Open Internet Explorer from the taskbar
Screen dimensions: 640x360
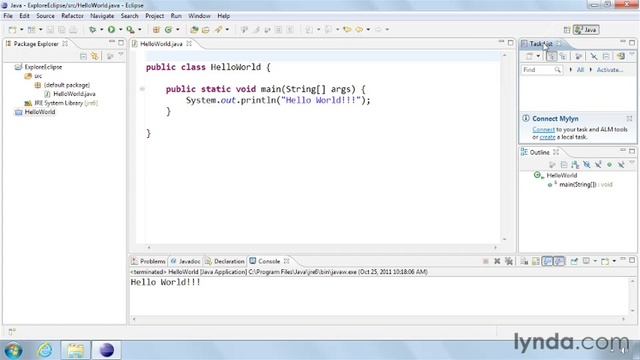[x=44, y=350]
